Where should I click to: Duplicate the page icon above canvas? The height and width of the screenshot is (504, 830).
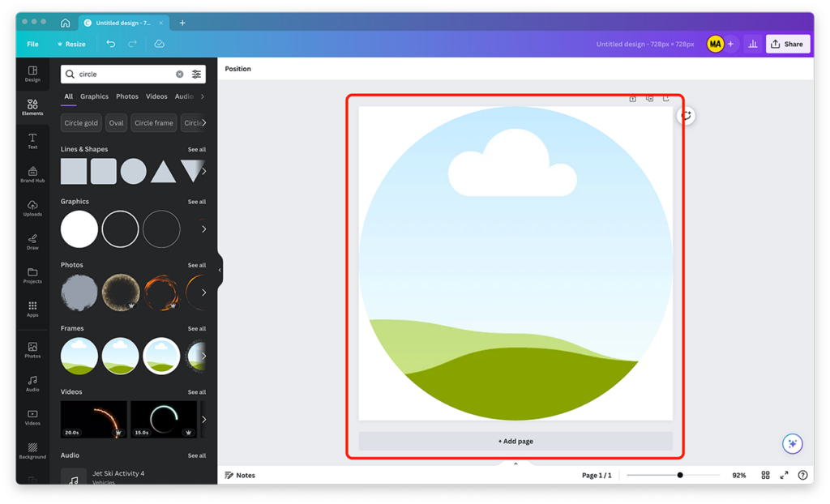click(649, 99)
